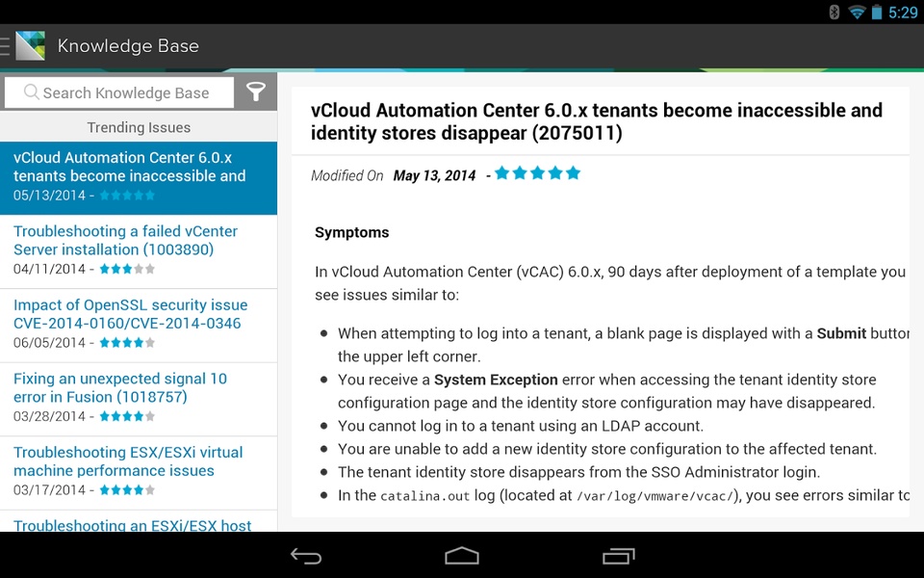The width and height of the screenshot is (924, 578).
Task: Tap the article title ending (2075011)
Action: tap(597, 121)
